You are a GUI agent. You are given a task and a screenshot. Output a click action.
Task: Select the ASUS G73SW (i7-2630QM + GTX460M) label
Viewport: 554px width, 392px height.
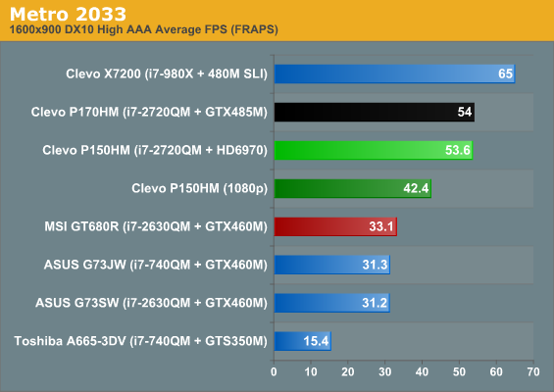pos(151,303)
